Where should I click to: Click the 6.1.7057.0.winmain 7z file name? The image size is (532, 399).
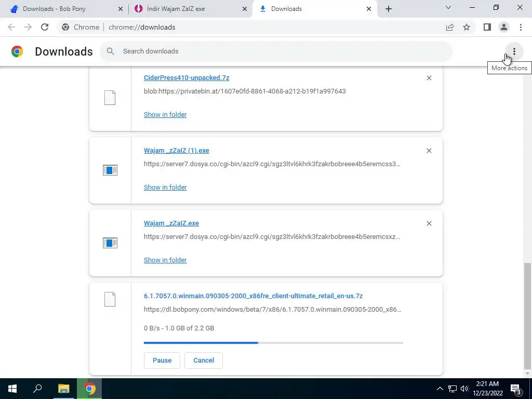(x=253, y=296)
